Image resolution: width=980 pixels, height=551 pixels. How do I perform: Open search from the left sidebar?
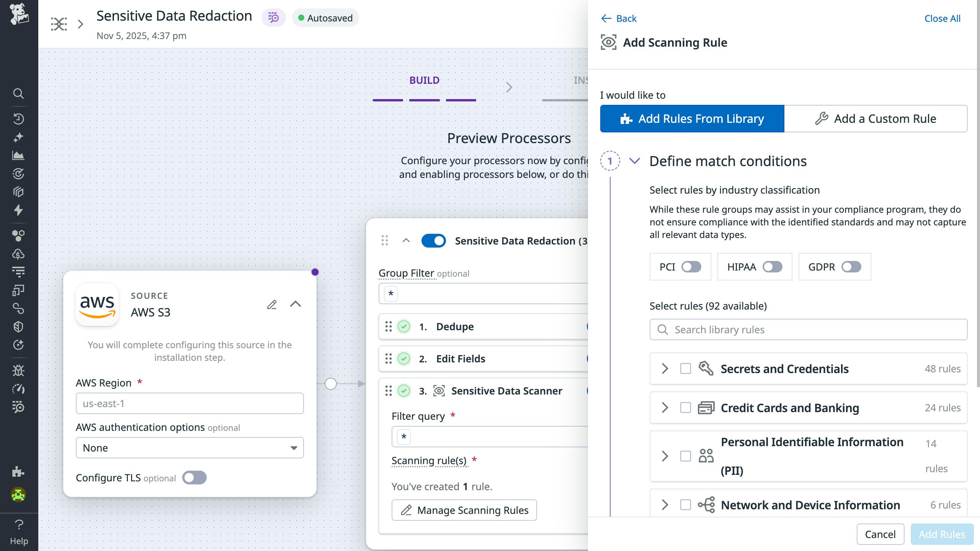[x=19, y=93]
